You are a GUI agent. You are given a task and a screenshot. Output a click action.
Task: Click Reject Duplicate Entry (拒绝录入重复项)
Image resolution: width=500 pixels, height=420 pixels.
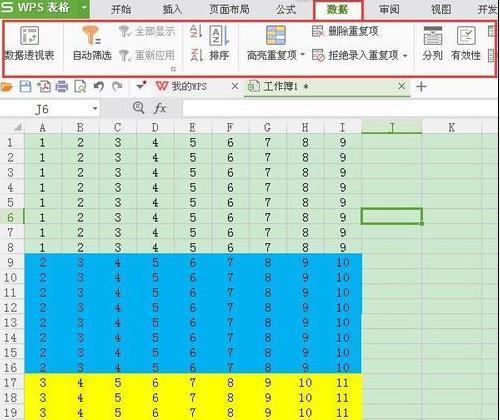click(x=355, y=55)
